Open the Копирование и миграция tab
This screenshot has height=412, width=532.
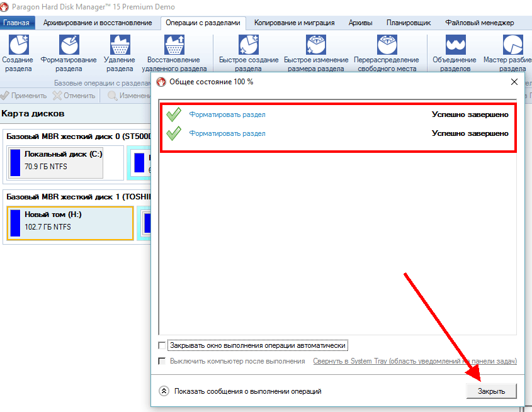pyautogui.click(x=294, y=23)
